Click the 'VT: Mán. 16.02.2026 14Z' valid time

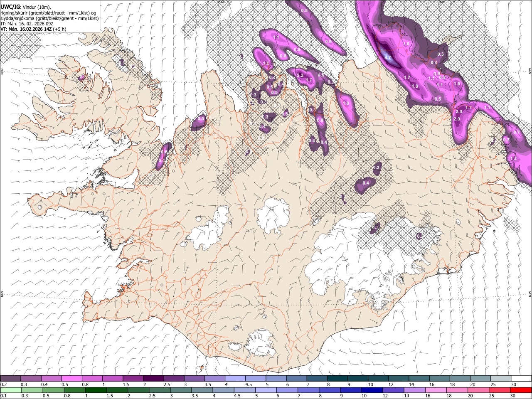pyautogui.click(x=26, y=29)
